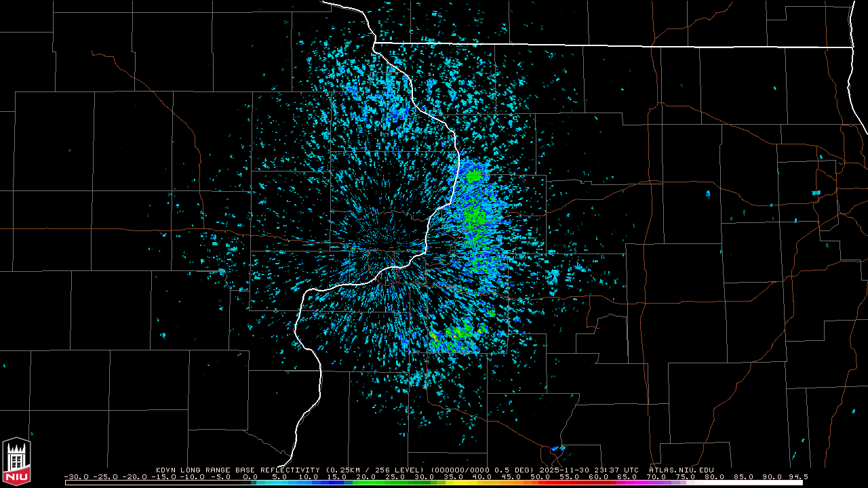Click the (000000/0000 0.5 DEG) elevation text
The width and height of the screenshot is (868, 488).
483,470
